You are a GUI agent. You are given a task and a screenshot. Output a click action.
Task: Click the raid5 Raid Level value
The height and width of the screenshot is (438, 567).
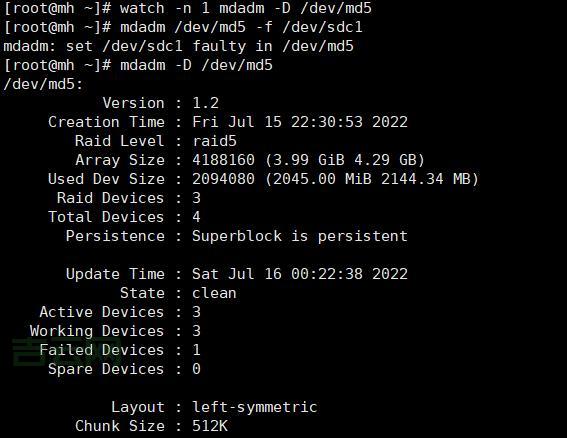(214, 141)
